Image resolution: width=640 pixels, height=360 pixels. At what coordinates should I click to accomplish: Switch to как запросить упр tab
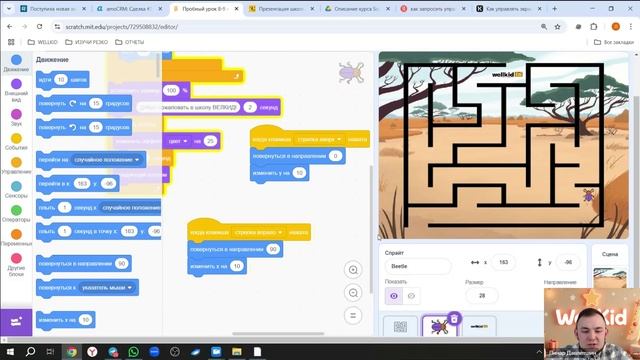pos(433,9)
